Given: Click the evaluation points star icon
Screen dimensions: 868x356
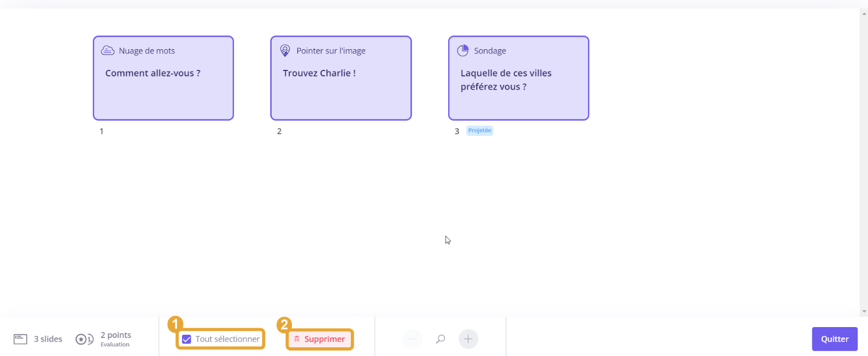Looking at the screenshot, I should click(85, 339).
